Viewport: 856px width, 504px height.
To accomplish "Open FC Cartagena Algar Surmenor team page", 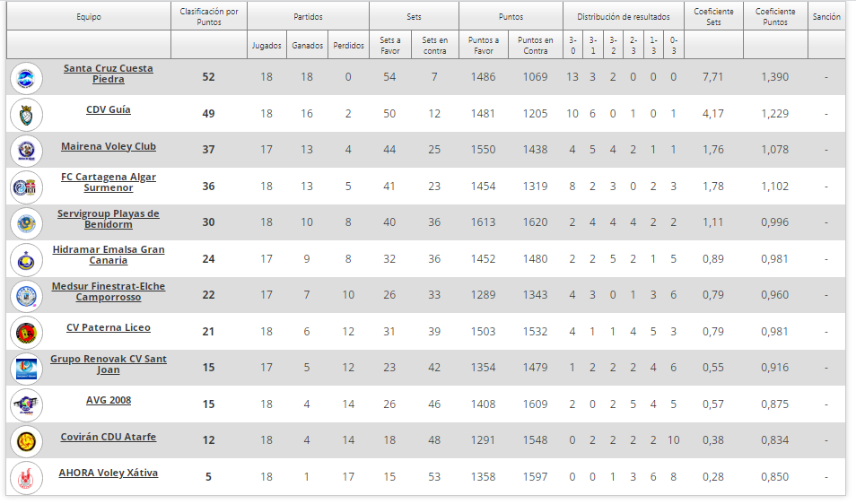I will click(108, 182).
